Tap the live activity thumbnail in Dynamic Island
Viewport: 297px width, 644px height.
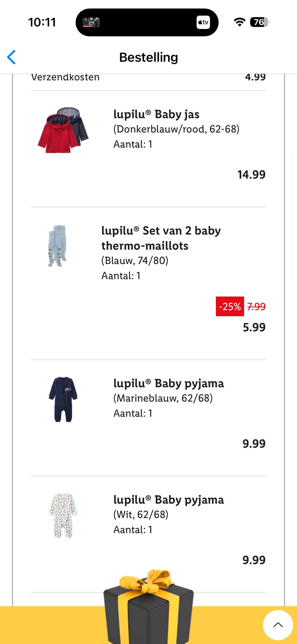(91, 22)
